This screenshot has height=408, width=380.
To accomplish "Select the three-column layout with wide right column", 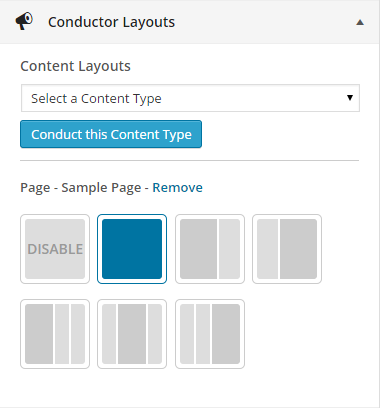I will tap(210, 334).
